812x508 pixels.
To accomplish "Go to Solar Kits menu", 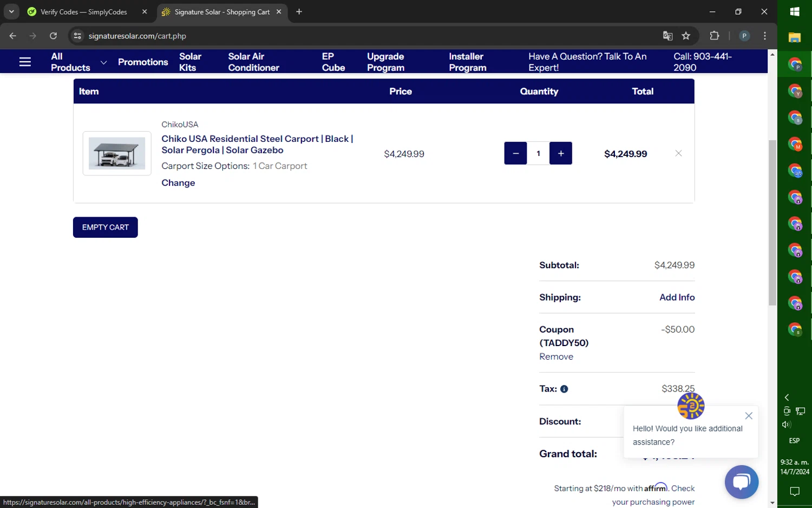I will click(190, 62).
